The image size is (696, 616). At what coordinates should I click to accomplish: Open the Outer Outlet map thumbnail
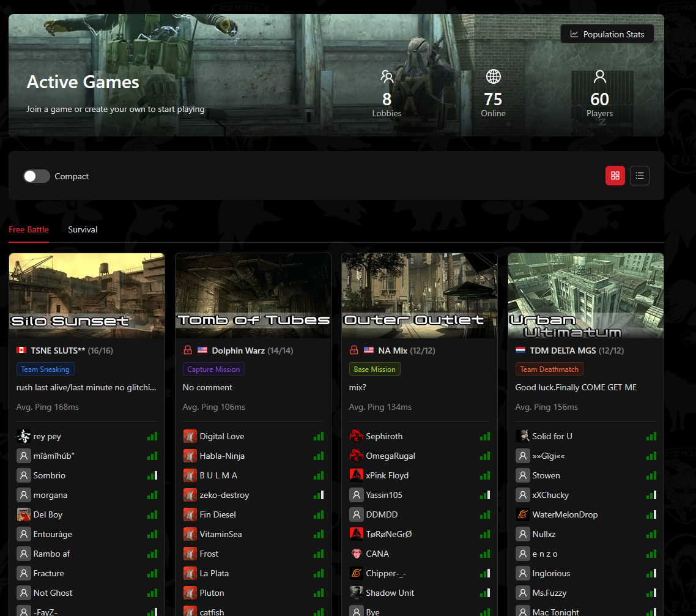[x=420, y=295]
